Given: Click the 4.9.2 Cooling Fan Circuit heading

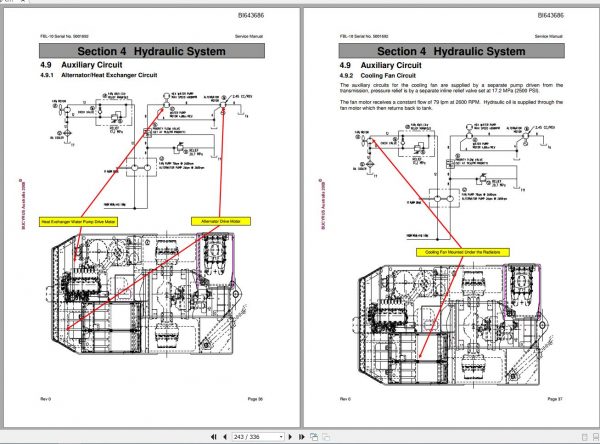Looking at the screenshot, I should pos(377,75).
